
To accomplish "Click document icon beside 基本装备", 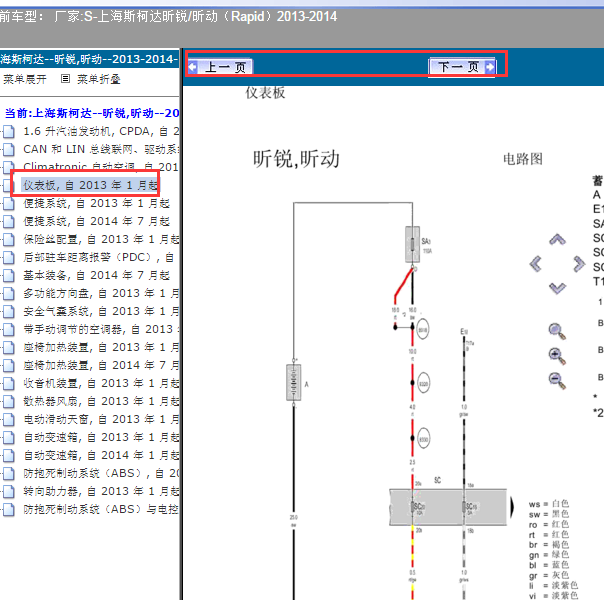I will click(8, 275).
